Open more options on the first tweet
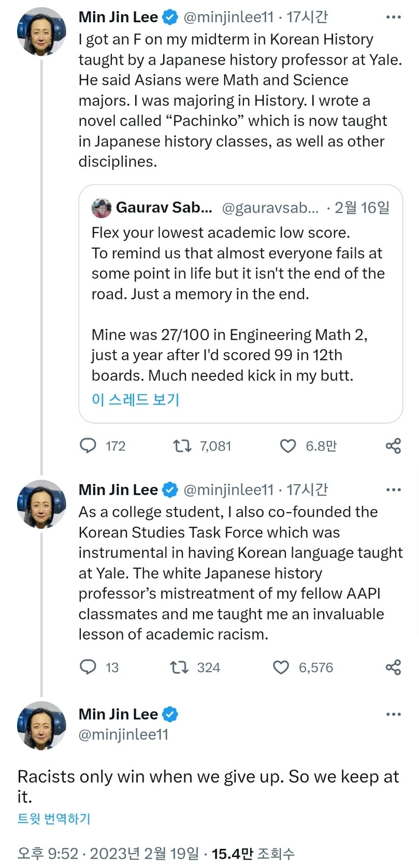The image size is (419, 868). click(x=393, y=17)
